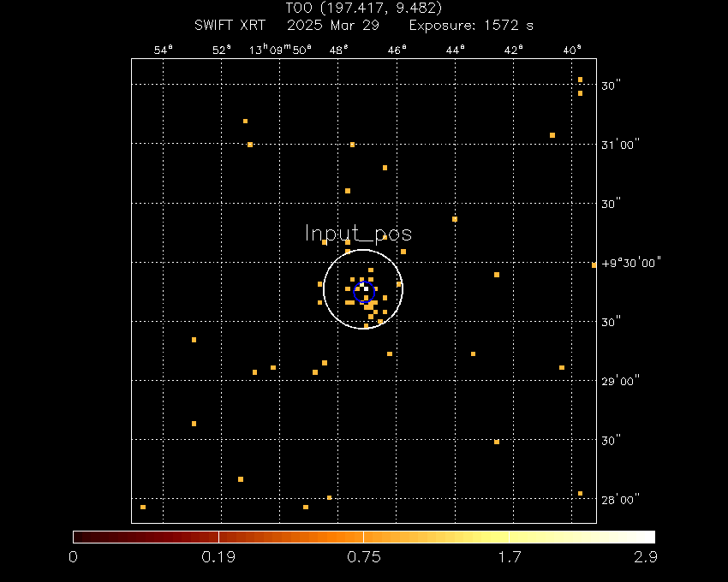
Task: Click the Input_pos label text
Action: tap(359, 234)
